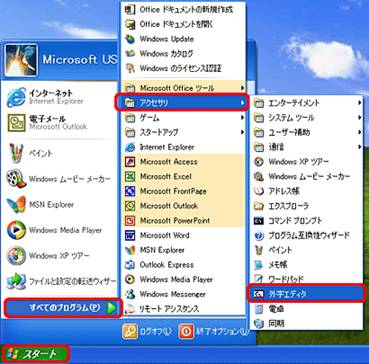Image resolution: width=369 pixels, height=364 pixels.
Task: Launch Microsoft Word from programs list
Action: [184, 235]
